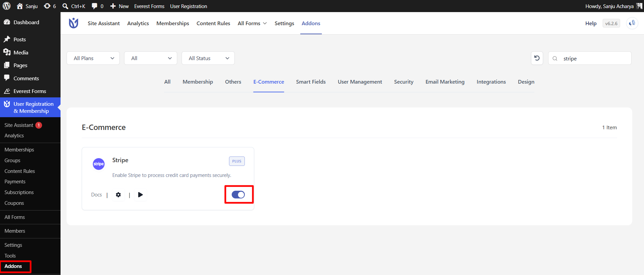Switch to the Security tab
The image size is (644, 275).
[404, 82]
